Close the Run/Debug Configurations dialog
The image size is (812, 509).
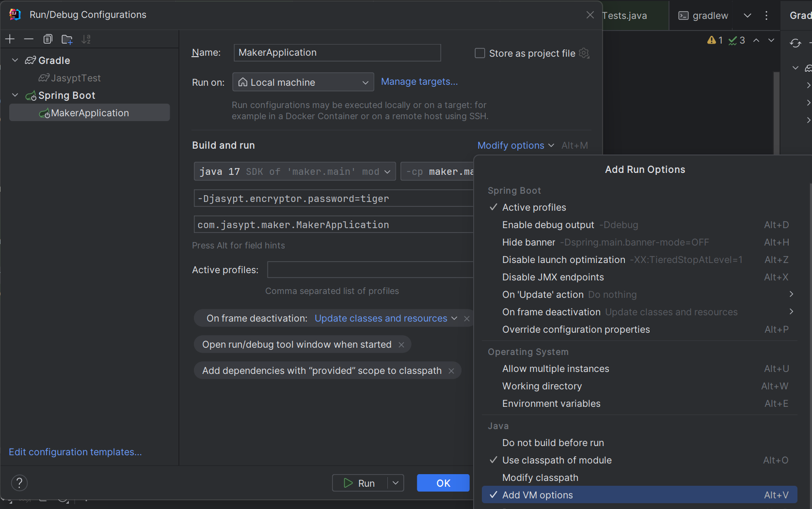(590, 15)
